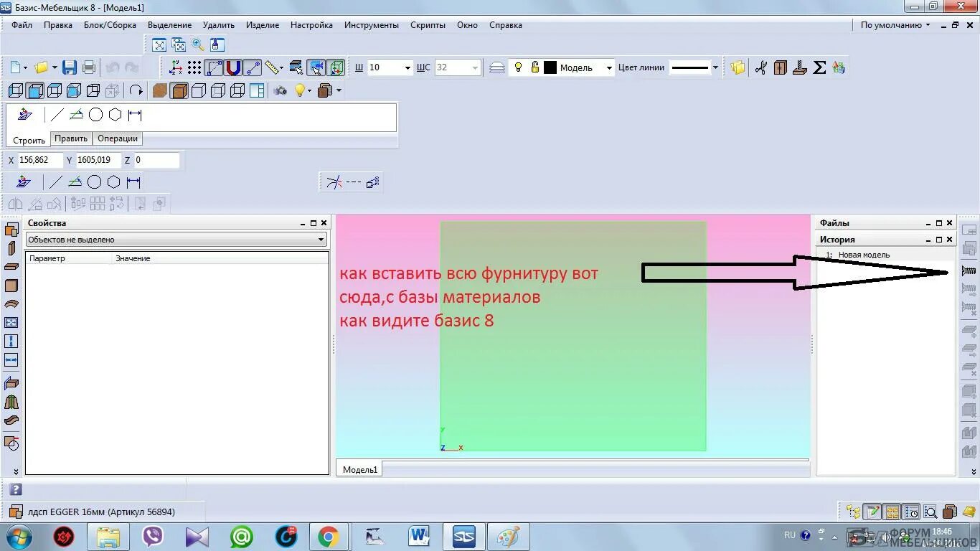Select the Строить tab
Image resolution: width=980 pixels, height=551 pixels.
pyautogui.click(x=29, y=140)
